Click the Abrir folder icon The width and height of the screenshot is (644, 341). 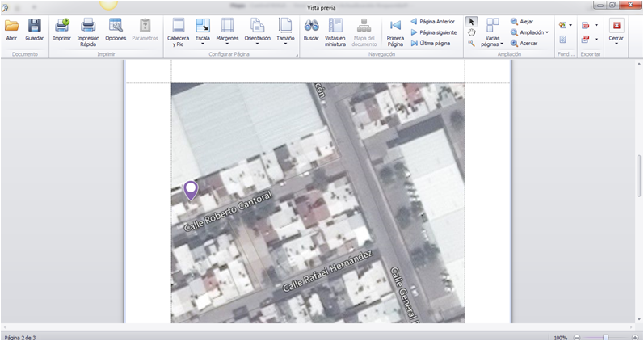pos(11,30)
